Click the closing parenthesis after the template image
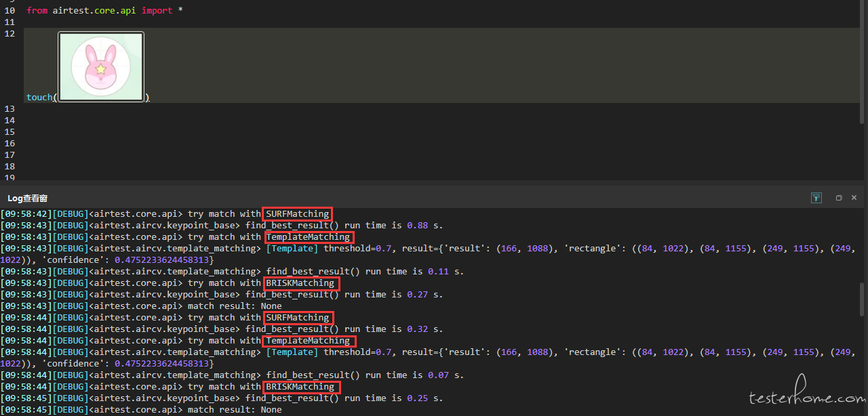The height and width of the screenshot is (416, 868). [147, 97]
